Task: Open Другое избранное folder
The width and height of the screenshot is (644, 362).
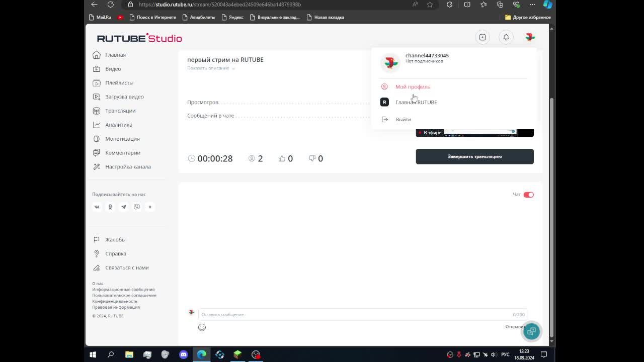Action: (528, 17)
